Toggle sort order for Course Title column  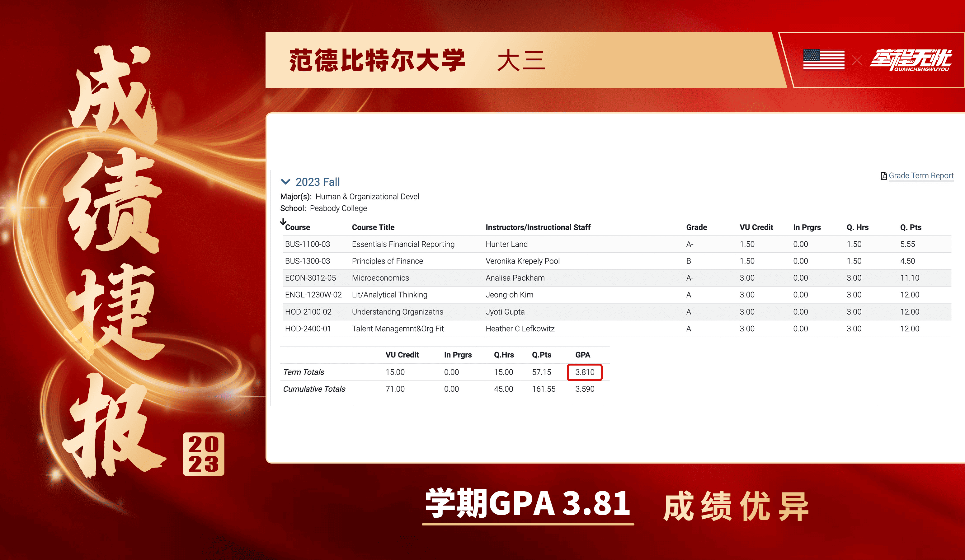coord(373,227)
